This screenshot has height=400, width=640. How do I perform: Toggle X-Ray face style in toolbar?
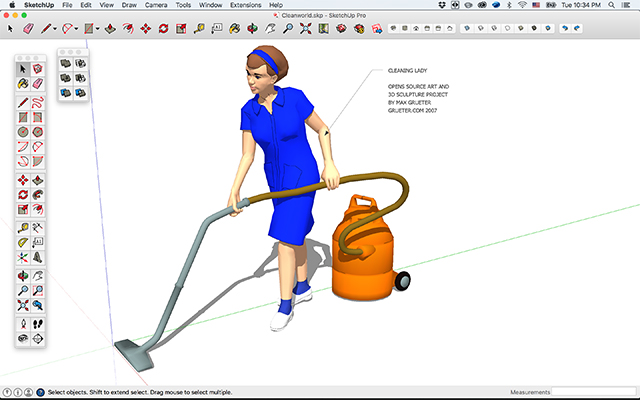tap(467, 28)
